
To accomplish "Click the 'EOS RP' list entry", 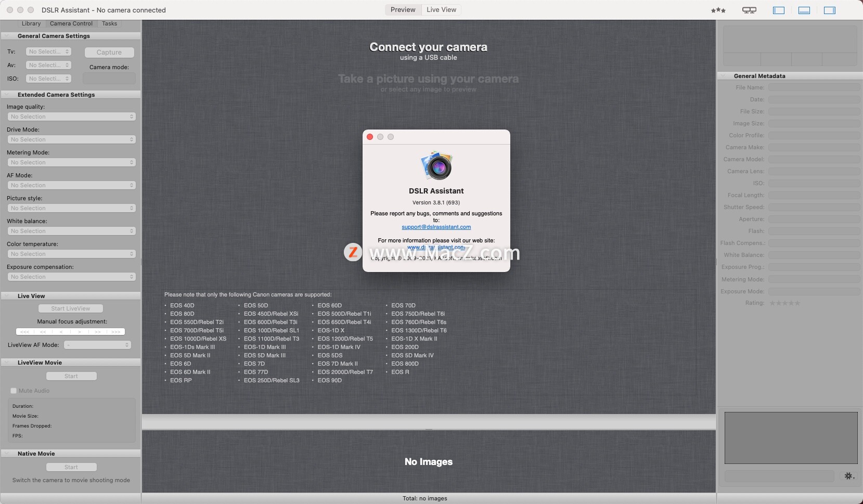I will coord(181,380).
